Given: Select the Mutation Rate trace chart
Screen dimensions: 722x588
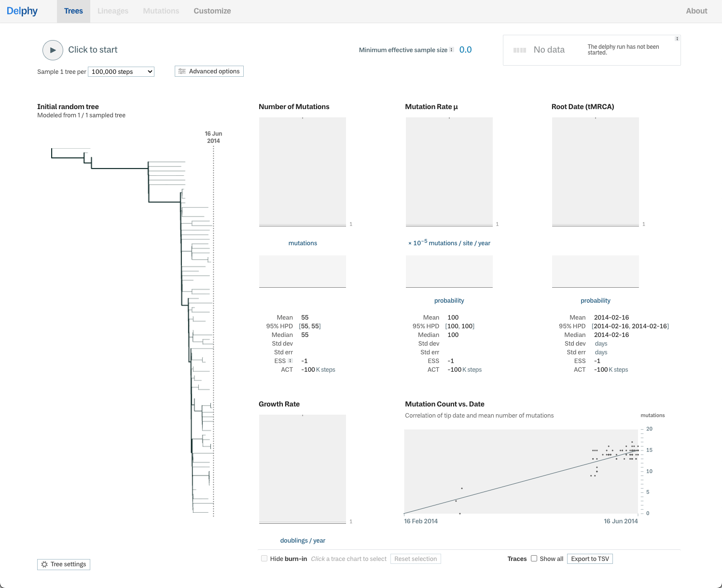Looking at the screenshot, I should [x=449, y=172].
